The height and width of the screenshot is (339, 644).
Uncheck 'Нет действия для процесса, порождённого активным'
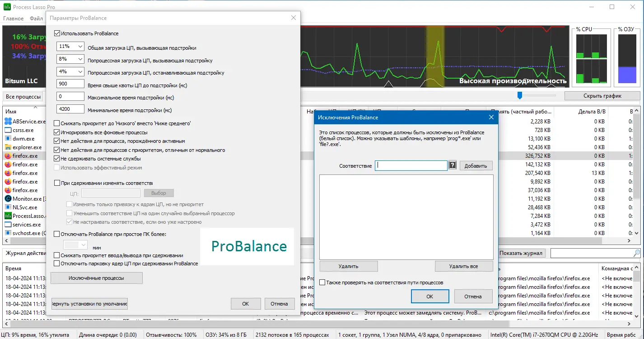[x=56, y=141]
